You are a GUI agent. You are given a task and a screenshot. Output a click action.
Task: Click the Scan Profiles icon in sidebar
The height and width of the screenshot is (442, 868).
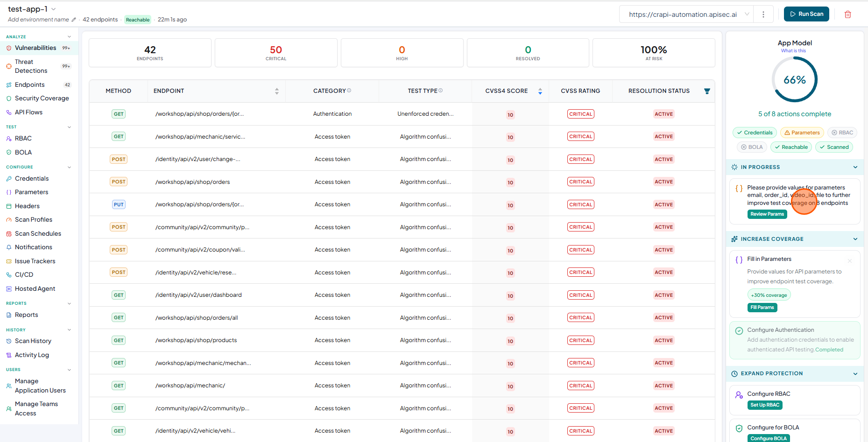pyautogui.click(x=9, y=220)
